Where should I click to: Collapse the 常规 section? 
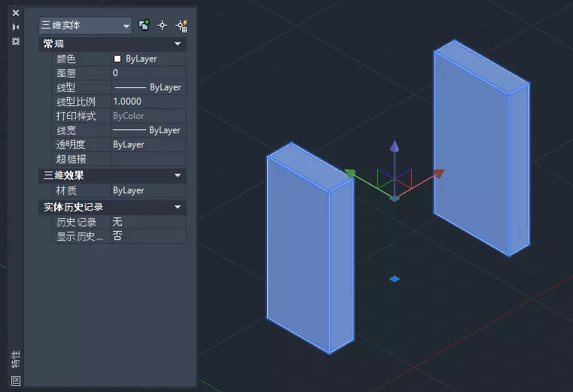tap(178, 44)
